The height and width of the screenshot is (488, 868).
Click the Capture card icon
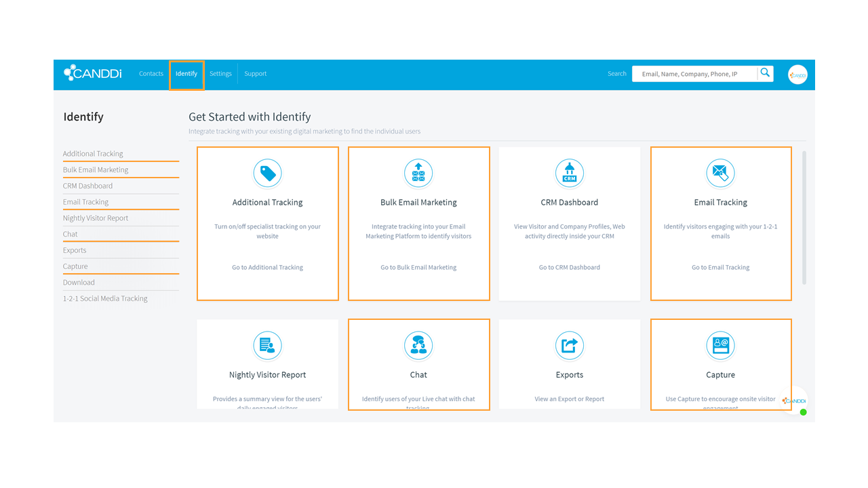(x=720, y=346)
